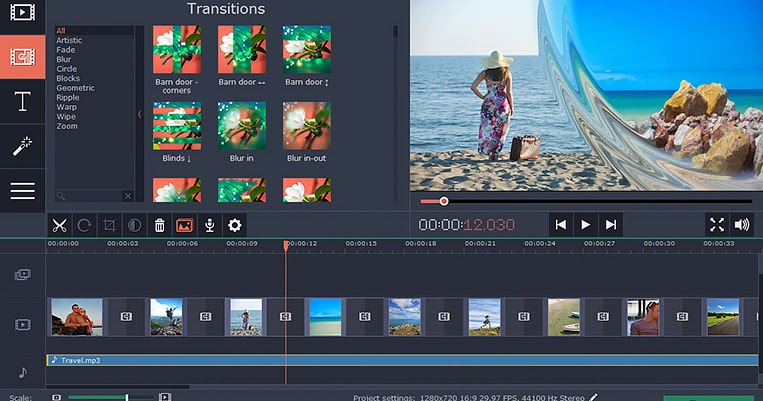Screen dimensions: 763x401
Task: Select the Fade transitions category
Action: 66,50
